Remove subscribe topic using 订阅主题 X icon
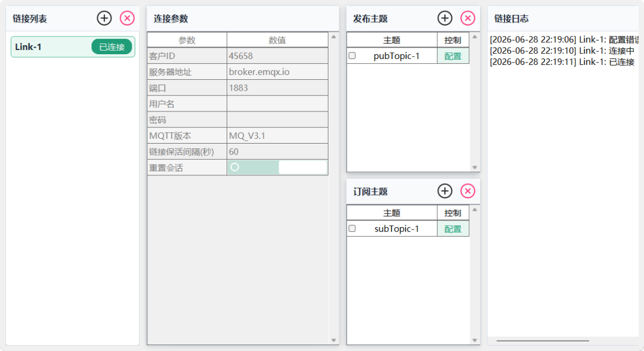This screenshot has height=351, width=644. point(468,191)
